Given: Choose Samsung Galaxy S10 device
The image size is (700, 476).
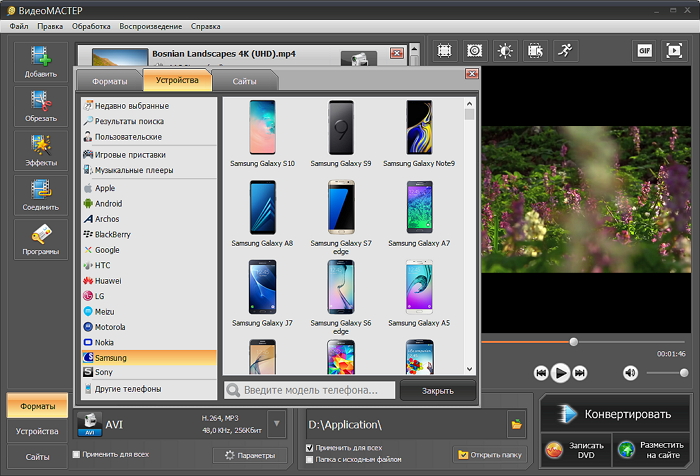Looking at the screenshot, I should click(x=262, y=134).
